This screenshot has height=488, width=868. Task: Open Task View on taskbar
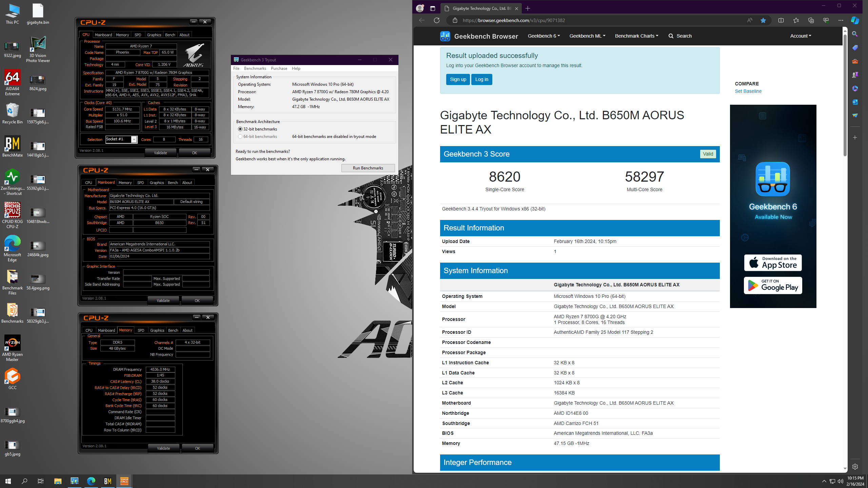pyautogui.click(x=41, y=481)
